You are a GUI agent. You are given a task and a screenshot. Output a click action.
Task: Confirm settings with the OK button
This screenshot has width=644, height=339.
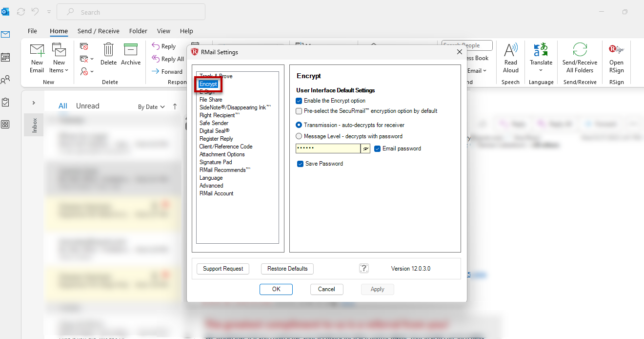click(x=276, y=289)
